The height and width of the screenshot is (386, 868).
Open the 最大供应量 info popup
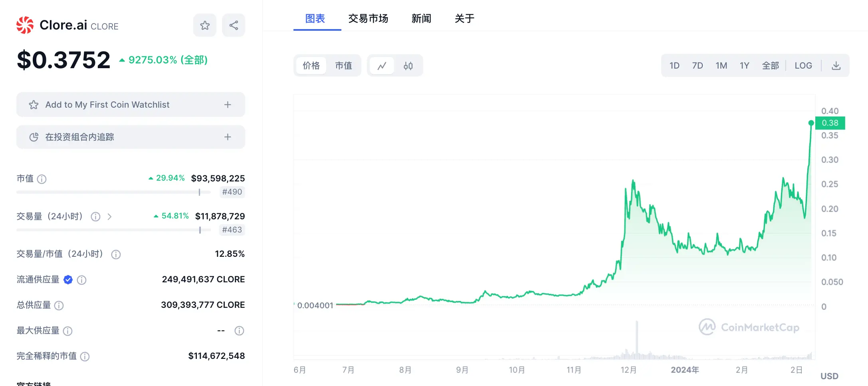tap(68, 331)
